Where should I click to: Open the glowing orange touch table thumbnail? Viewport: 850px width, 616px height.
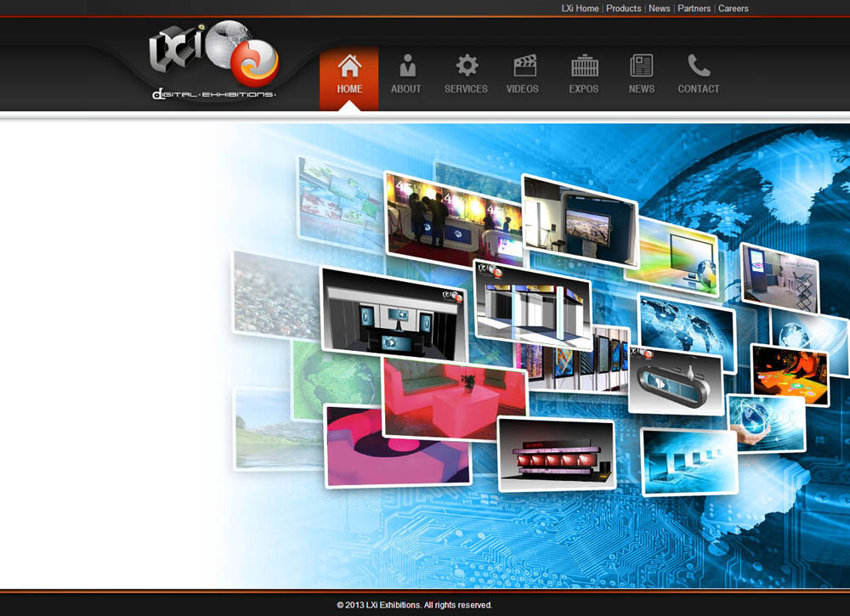click(789, 372)
